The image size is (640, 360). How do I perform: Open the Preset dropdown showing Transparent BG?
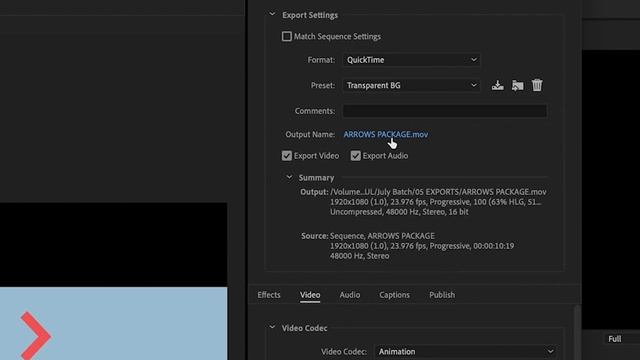pos(411,85)
